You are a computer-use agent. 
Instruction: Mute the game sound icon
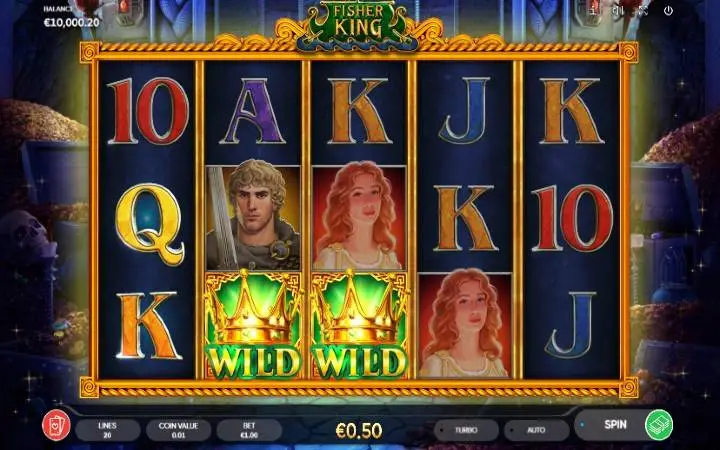(x=618, y=11)
